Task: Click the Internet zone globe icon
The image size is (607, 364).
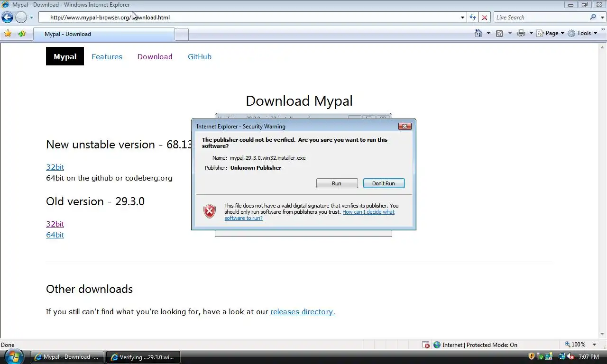Action: click(437, 345)
